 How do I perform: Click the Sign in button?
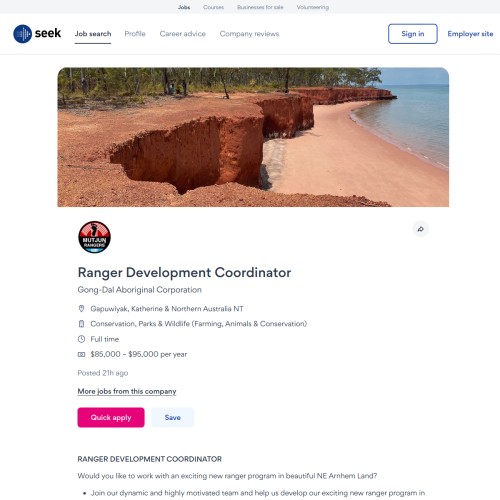tap(413, 34)
